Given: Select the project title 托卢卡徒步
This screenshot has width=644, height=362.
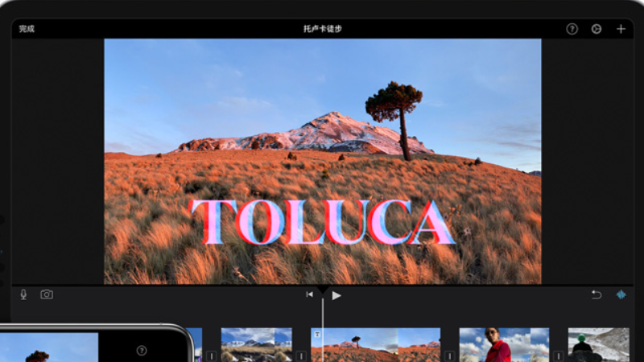Looking at the screenshot, I should tap(323, 29).
